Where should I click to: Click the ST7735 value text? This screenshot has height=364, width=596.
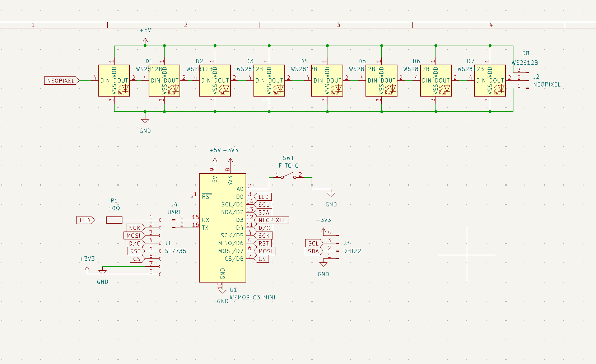(x=176, y=251)
